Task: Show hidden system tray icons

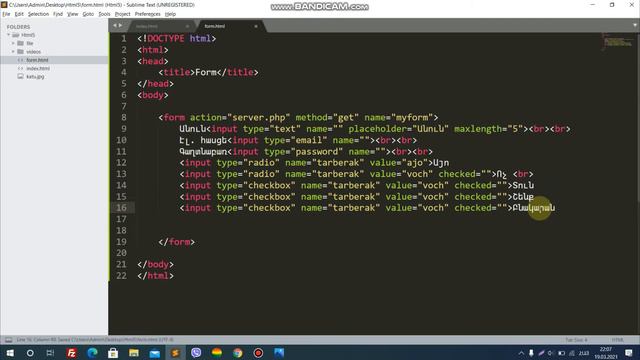Action: click(x=521, y=353)
